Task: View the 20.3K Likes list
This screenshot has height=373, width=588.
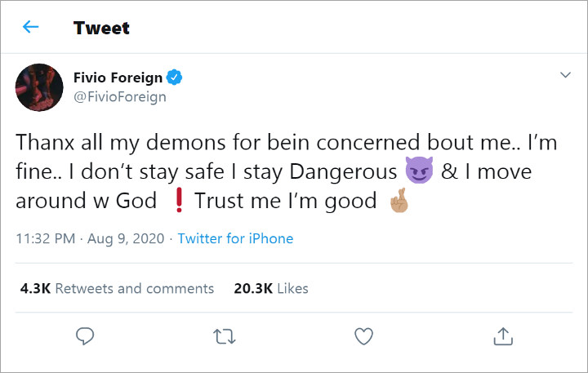Action: (x=271, y=288)
